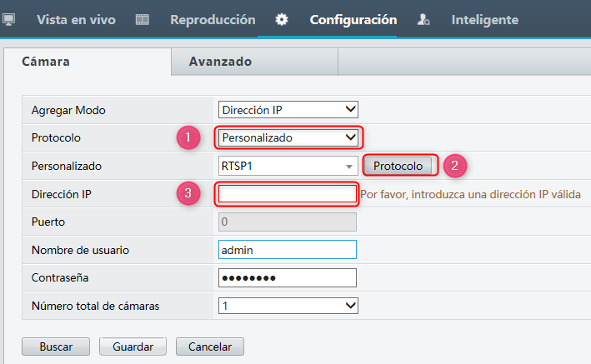This screenshot has height=364, width=591.
Task: Click the film strip icon beside Reproducción
Action: click(x=142, y=20)
